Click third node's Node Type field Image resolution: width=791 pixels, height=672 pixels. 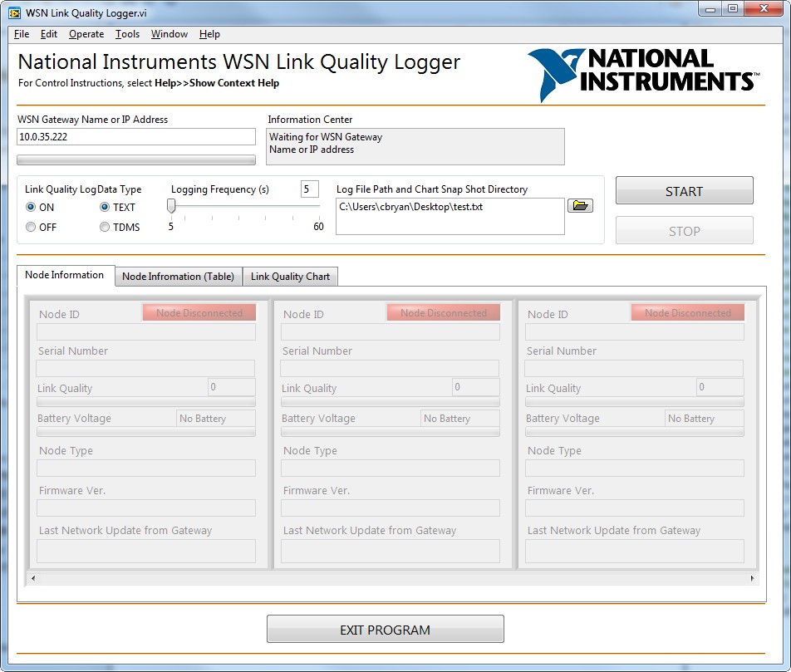pos(635,468)
